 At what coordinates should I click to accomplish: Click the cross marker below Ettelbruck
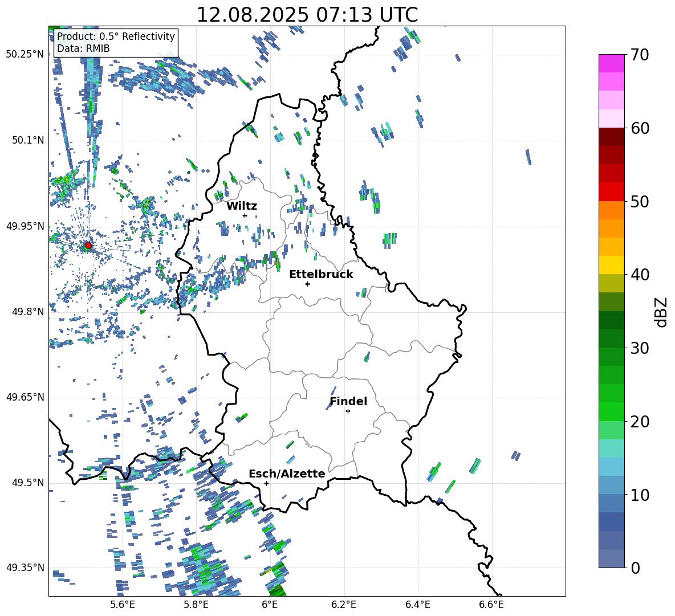pos(307,284)
